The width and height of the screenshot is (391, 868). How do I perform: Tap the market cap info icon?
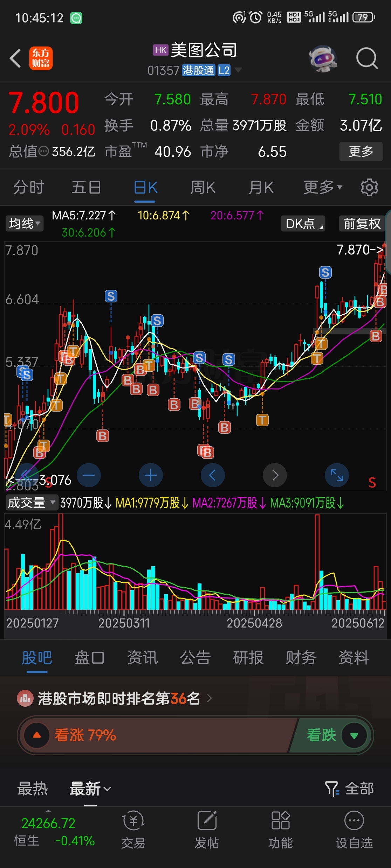(x=43, y=152)
